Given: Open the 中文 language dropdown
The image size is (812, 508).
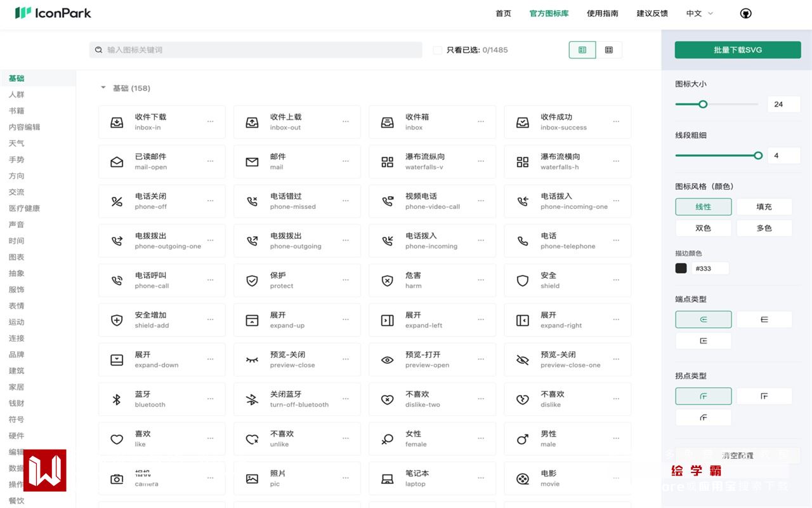Looking at the screenshot, I should coord(699,13).
